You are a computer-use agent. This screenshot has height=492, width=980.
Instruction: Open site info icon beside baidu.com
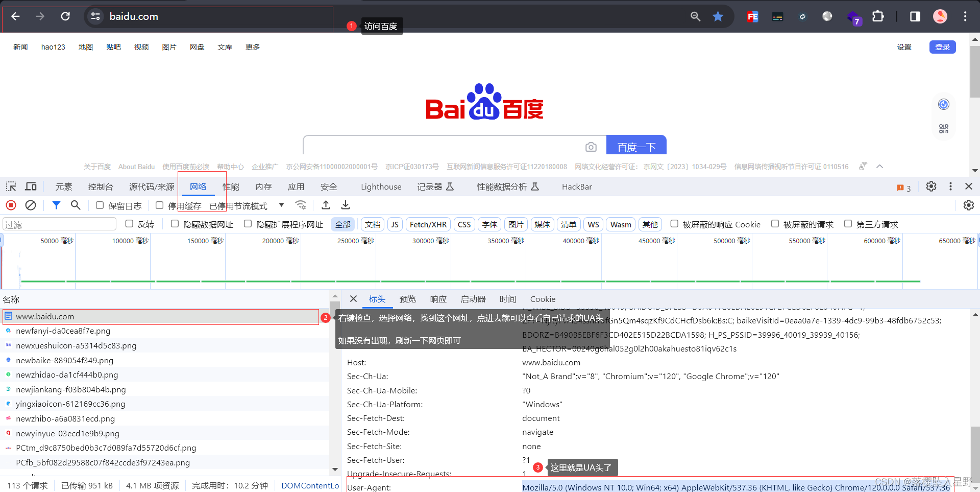(95, 16)
